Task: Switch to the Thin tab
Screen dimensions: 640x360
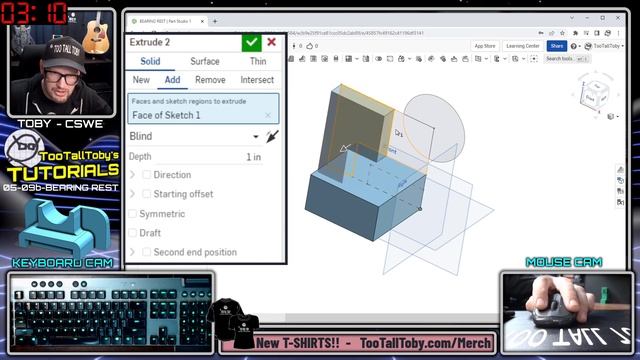Action: click(258, 61)
